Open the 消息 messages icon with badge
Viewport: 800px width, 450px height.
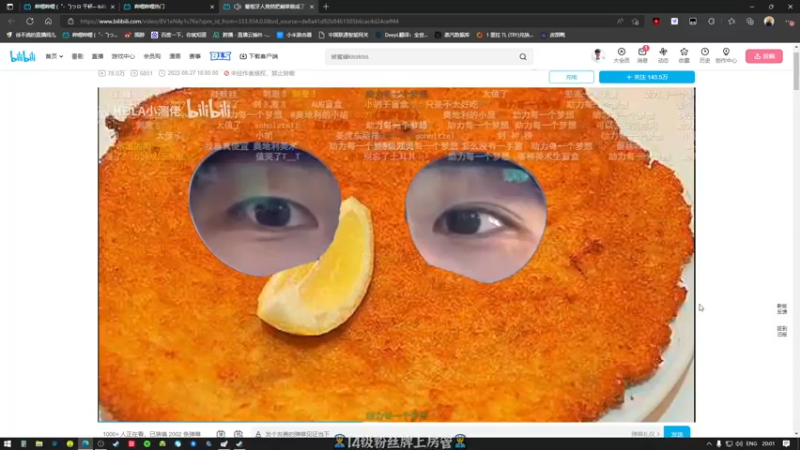pos(642,55)
